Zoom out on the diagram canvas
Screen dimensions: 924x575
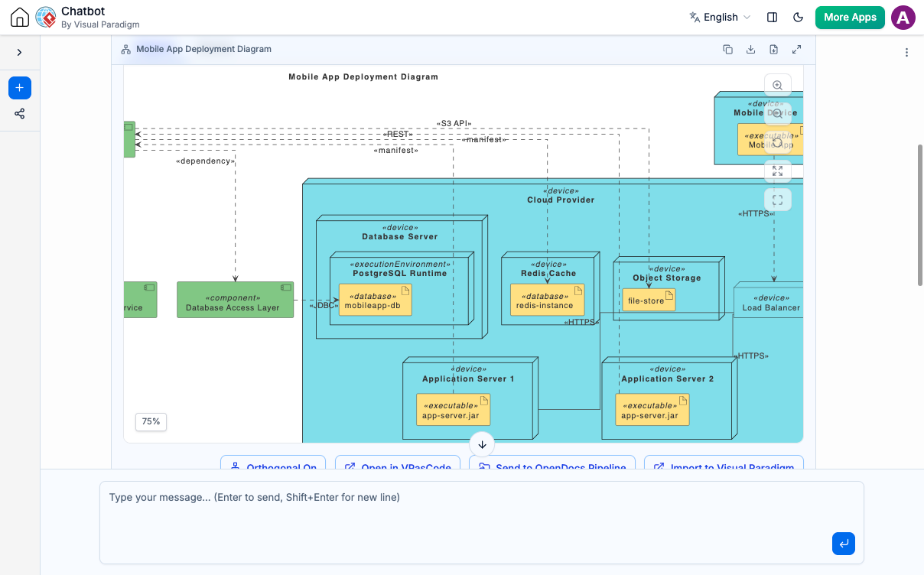[x=777, y=114]
